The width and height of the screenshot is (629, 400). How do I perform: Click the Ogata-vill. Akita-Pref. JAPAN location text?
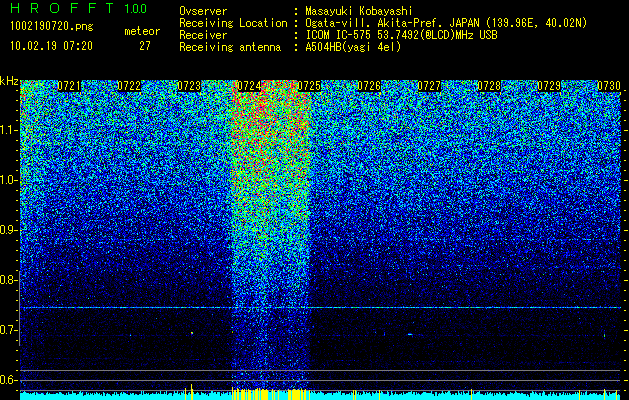pos(446,23)
